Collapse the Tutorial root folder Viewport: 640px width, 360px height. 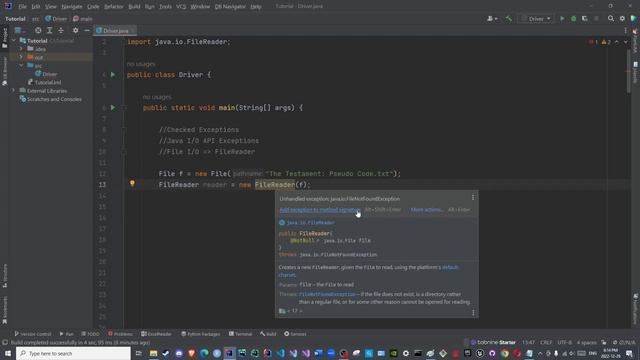click(x=14, y=41)
